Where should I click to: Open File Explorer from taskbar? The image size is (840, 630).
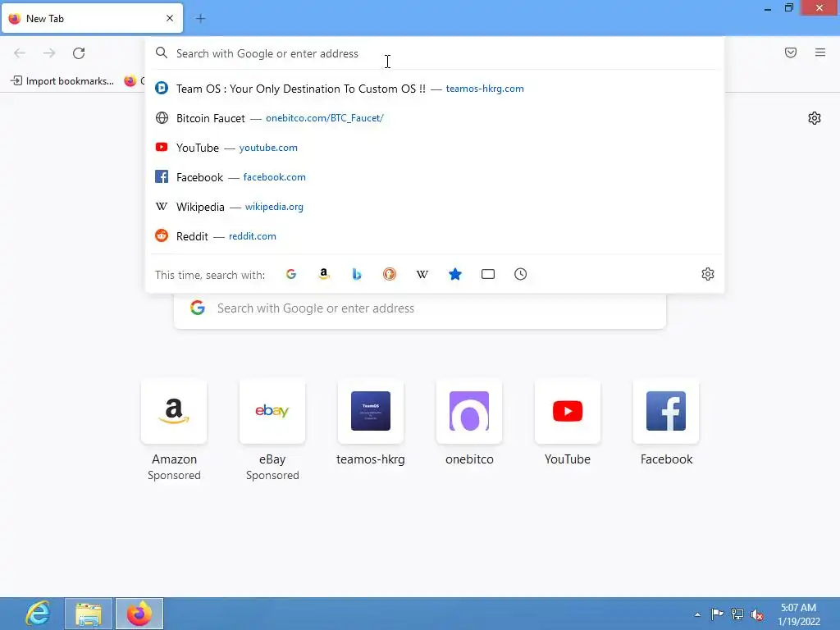click(x=89, y=614)
